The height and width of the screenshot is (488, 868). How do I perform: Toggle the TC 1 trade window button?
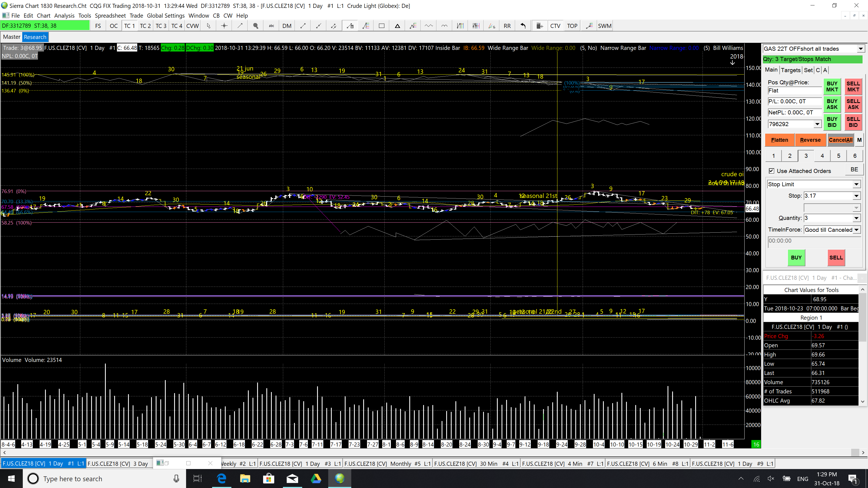pyautogui.click(x=129, y=26)
